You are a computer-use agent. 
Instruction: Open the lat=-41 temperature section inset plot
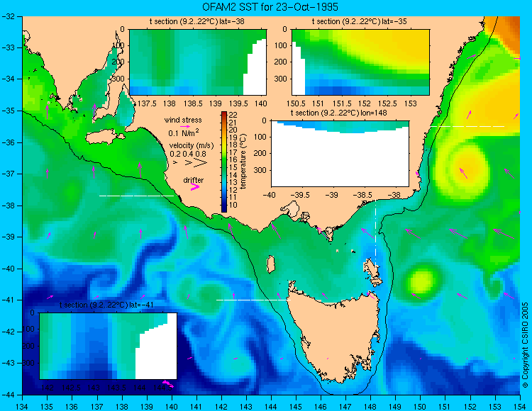pos(109,346)
